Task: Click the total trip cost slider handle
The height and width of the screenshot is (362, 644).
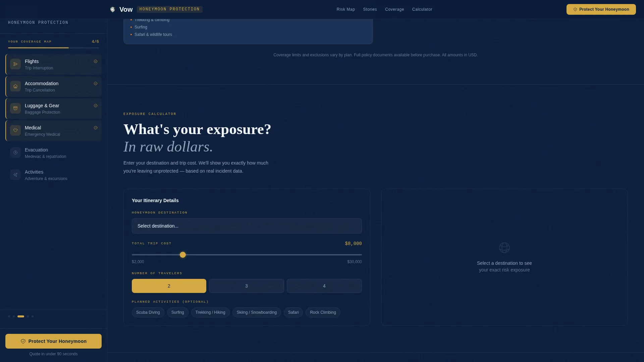Action: (x=183, y=255)
